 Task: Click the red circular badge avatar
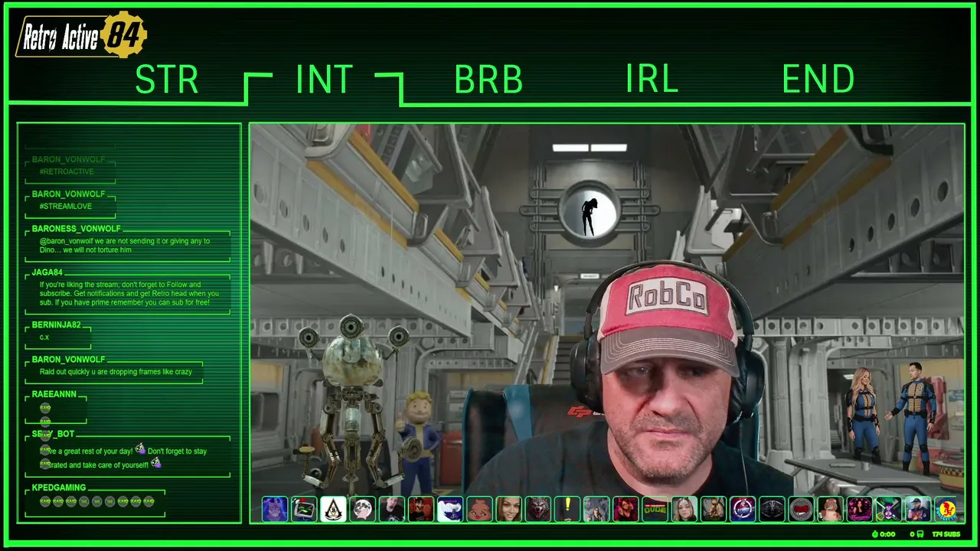[x=801, y=509]
